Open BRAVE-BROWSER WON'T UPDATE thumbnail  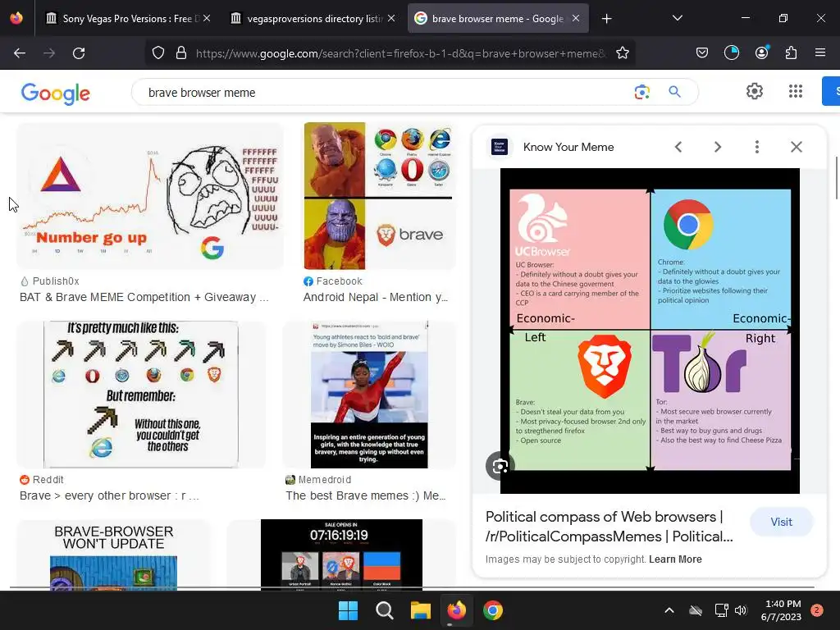coord(113,555)
